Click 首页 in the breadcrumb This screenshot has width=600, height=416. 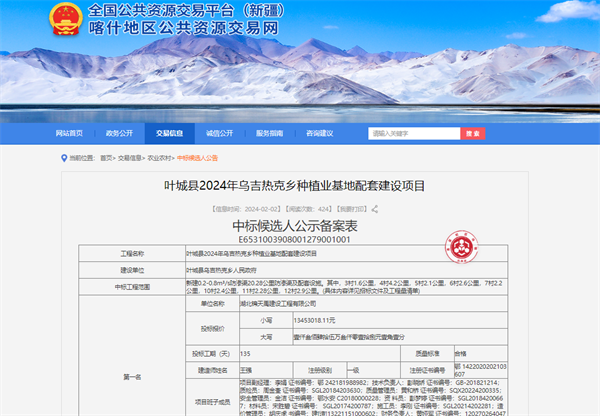(106, 158)
